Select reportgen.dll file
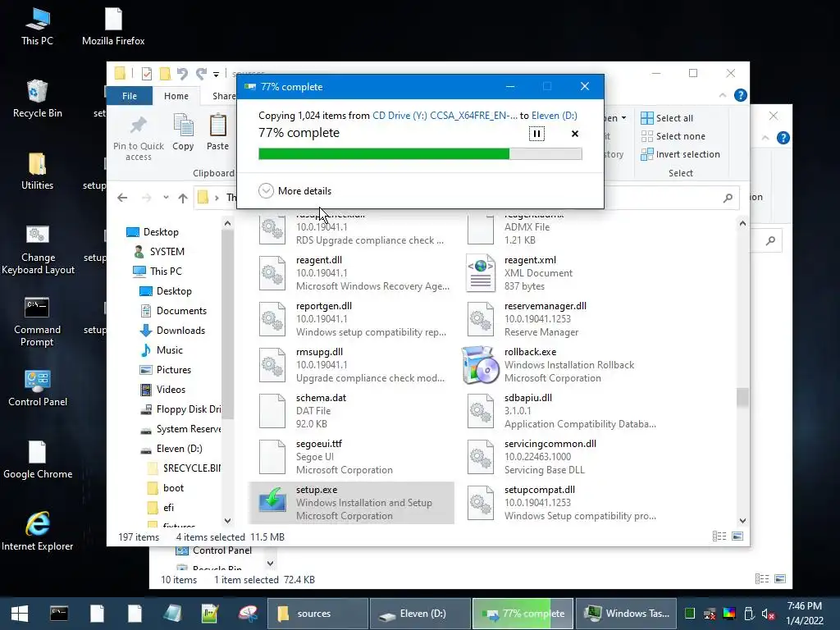This screenshot has height=630, width=840. pyautogui.click(x=352, y=319)
